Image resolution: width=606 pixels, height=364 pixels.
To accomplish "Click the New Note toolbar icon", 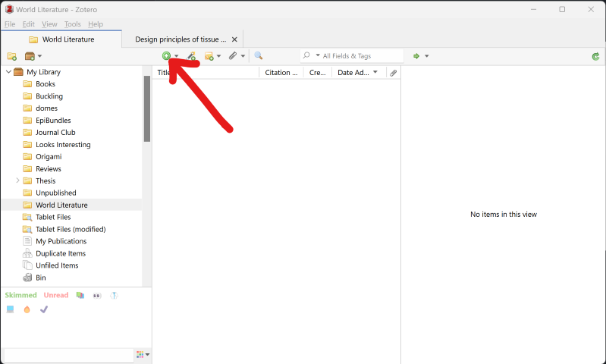I will click(209, 56).
